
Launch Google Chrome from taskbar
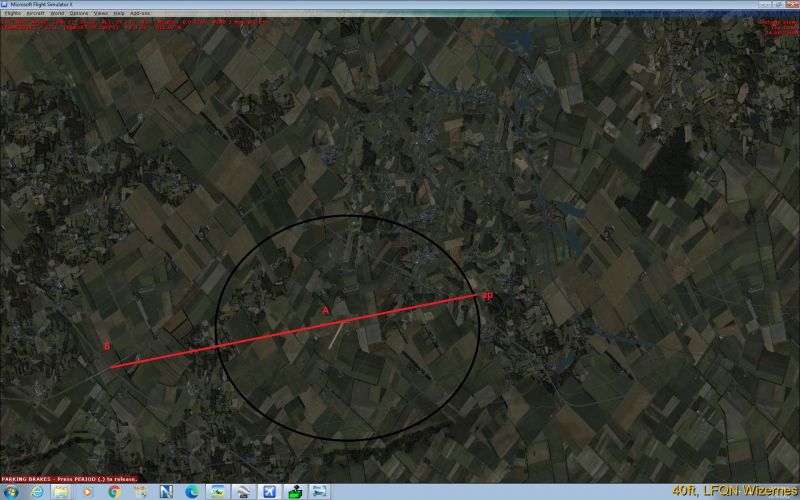click(x=114, y=492)
